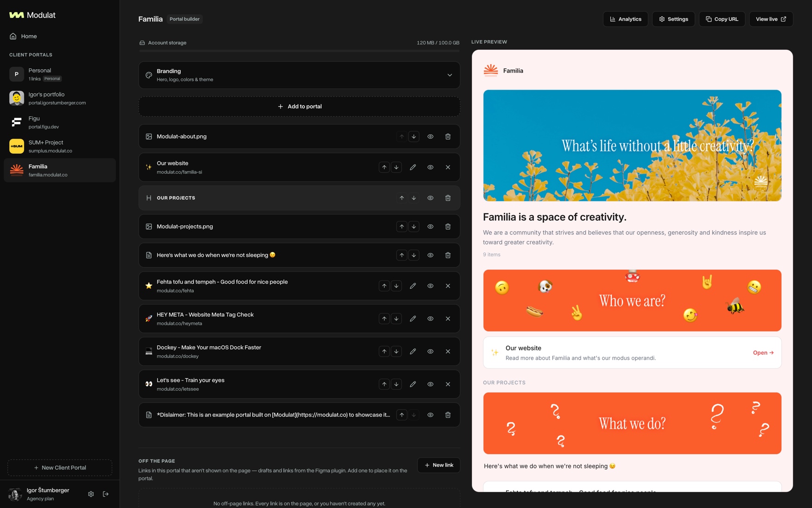
Task: Move OUR PROJECTS heading down
Action: [x=414, y=198]
